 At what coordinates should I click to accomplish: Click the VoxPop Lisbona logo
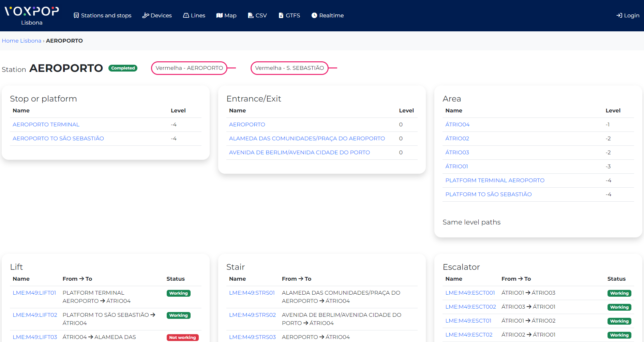32,16
